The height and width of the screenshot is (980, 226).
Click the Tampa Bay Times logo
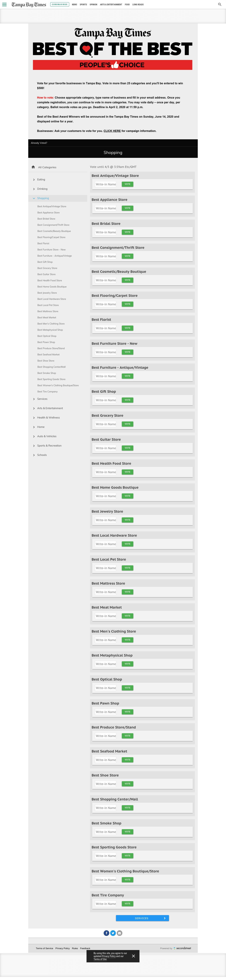click(29, 5)
